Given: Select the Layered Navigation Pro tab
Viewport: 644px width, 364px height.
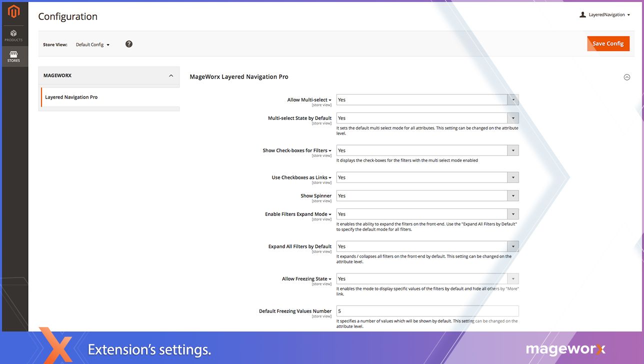Looking at the screenshot, I should point(71,97).
